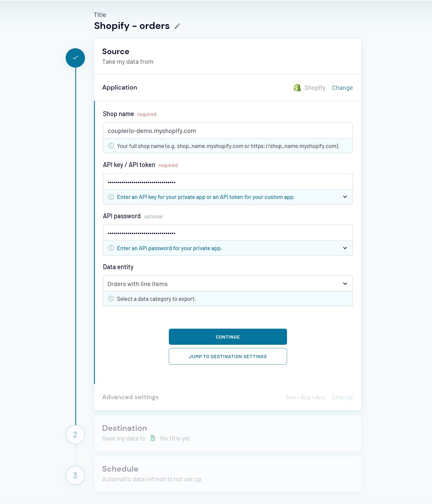
Task: Click Change link next to Shopify
Action: pos(342,88)
